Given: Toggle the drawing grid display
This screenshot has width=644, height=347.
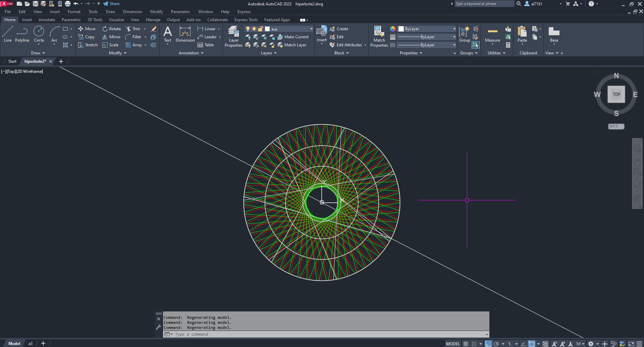Looking at the screenshot, I should point(466,344).
